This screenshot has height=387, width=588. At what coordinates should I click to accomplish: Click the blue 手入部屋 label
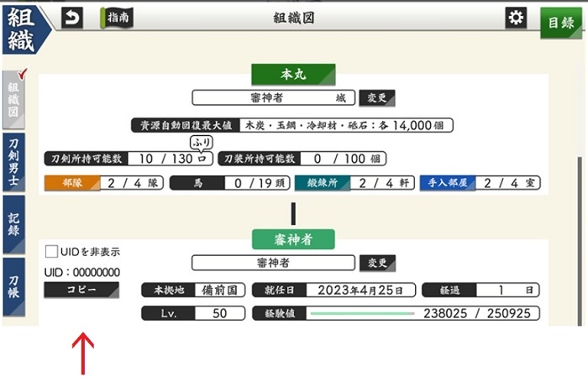[x=448, y=183]
